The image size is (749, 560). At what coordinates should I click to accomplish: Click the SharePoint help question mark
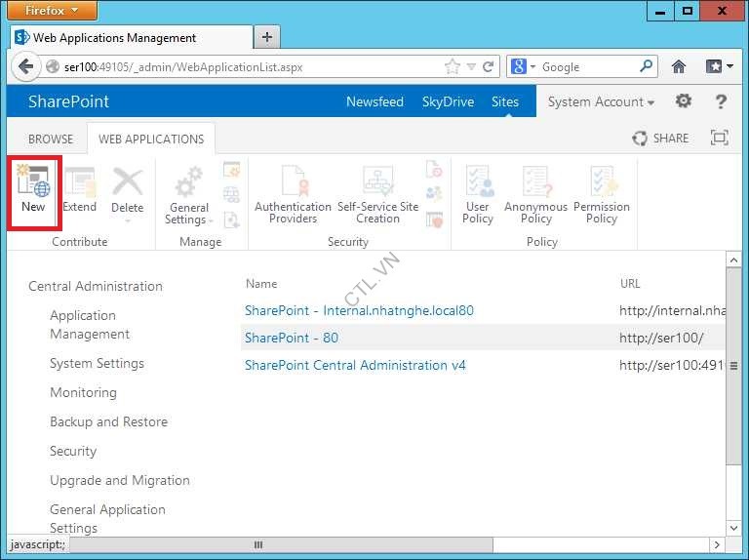(x=721, y=101)
